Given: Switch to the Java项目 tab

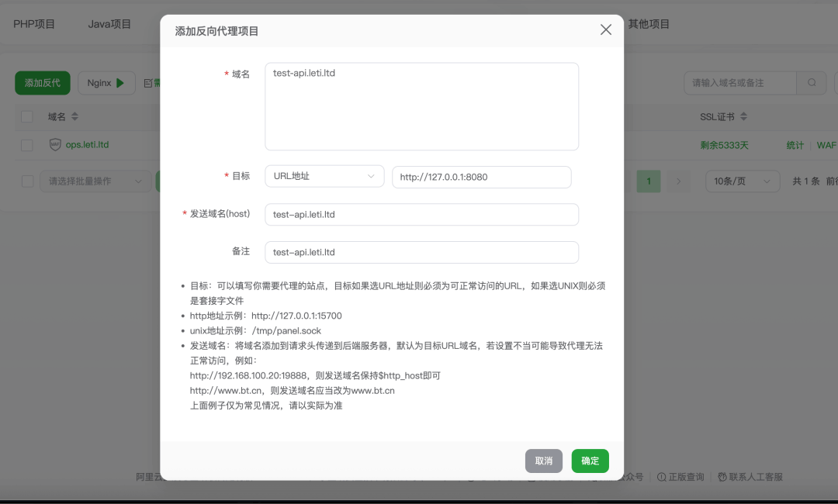Looking at the screenshot, I should (x=109, y=24).
